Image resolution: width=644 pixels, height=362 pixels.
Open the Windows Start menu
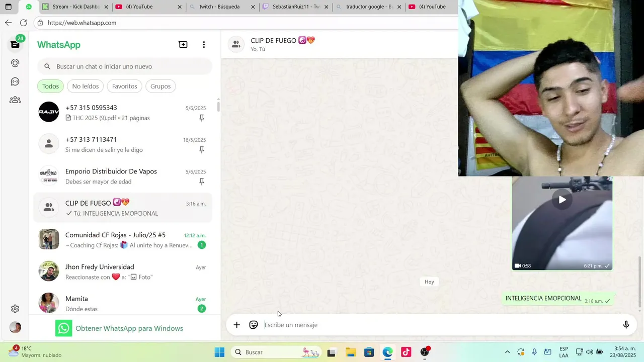click(219, 352)
